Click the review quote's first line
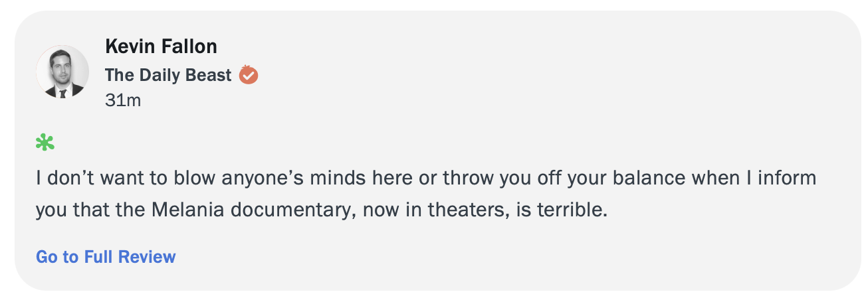 point(425,179)
